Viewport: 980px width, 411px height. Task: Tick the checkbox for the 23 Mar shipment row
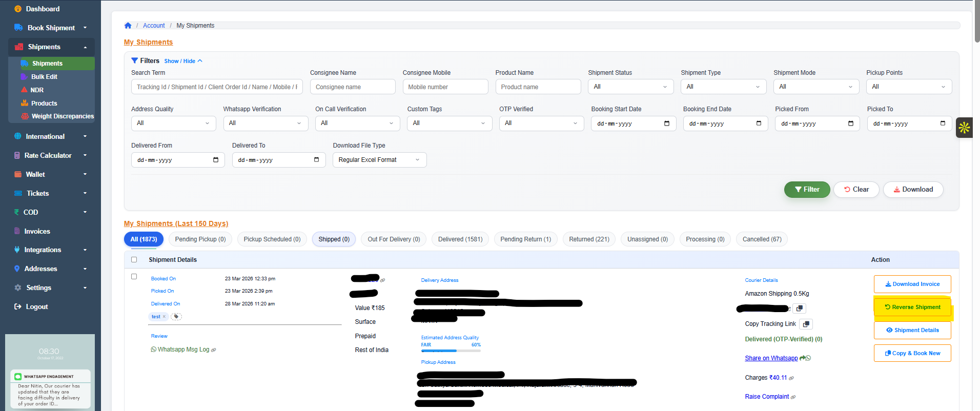click(x=134, y=277)
